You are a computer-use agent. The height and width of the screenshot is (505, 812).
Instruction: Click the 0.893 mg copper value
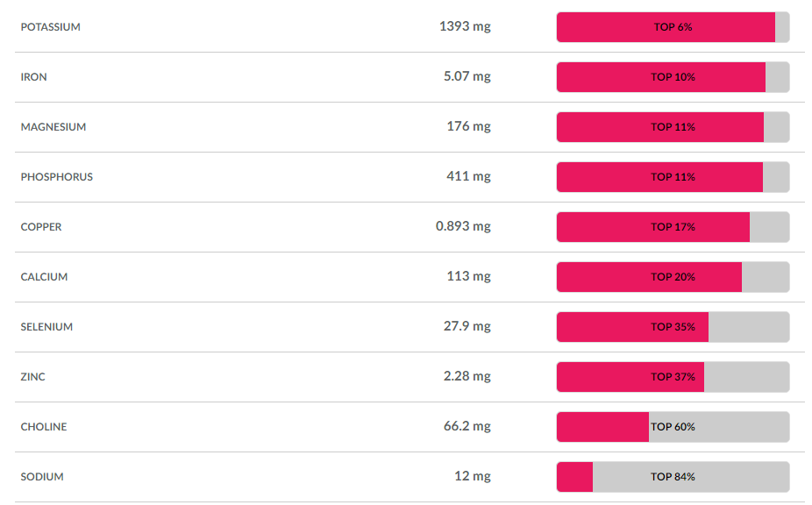click(x=463, y=226)
